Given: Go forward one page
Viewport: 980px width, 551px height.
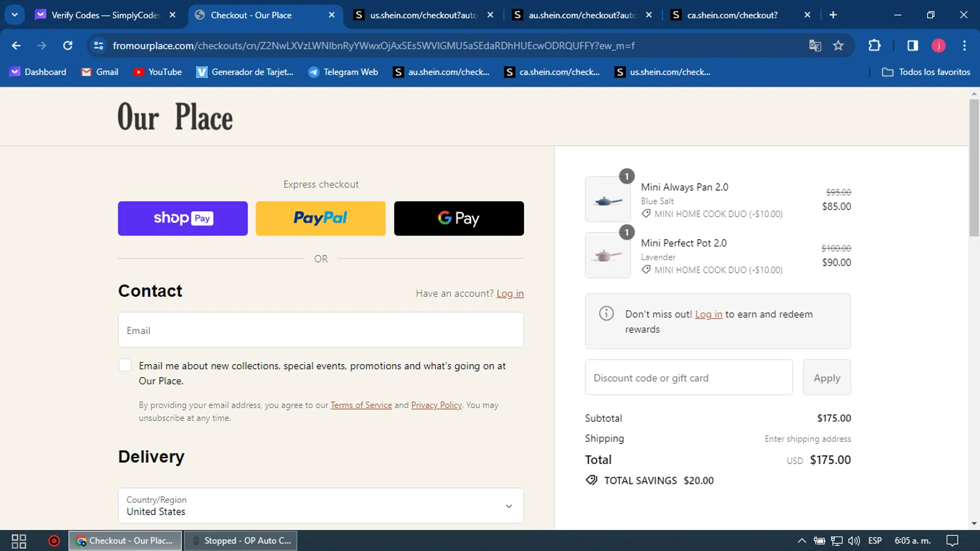Looking at the screenshot, I should click(42, 45).
